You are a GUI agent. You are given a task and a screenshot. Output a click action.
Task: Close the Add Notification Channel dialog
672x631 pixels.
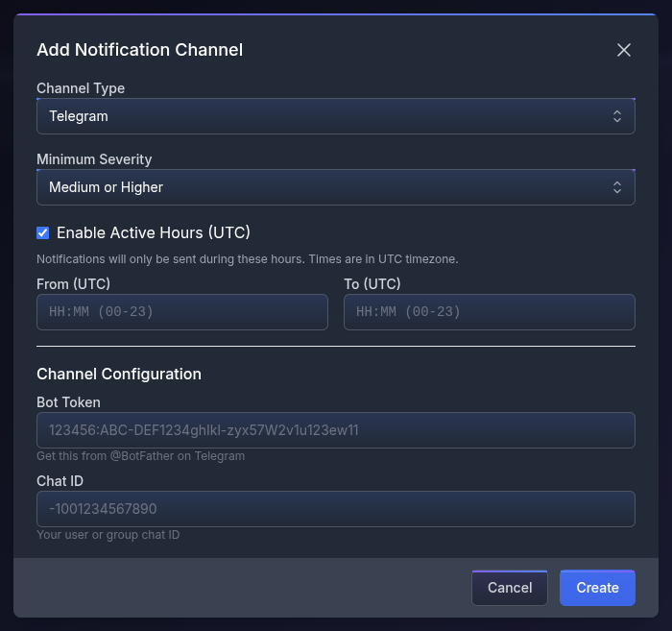tap(624, 50)
